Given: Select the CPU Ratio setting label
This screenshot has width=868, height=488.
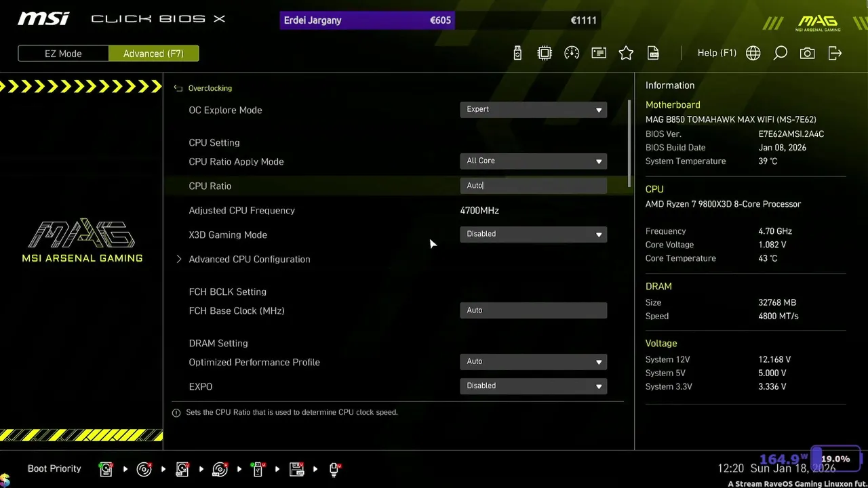Looking at the screenshot, I should tap(210, 186).
